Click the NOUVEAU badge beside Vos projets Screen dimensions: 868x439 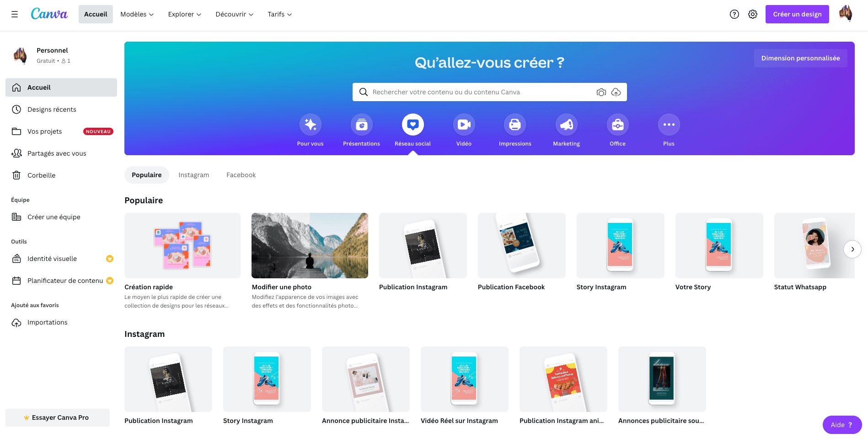pos(98,131)
